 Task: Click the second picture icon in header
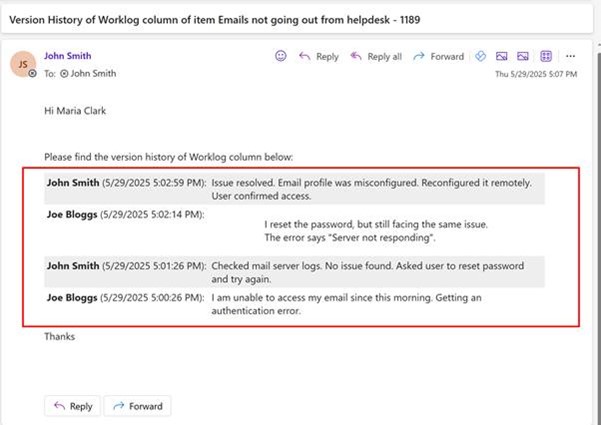[523, 56]
